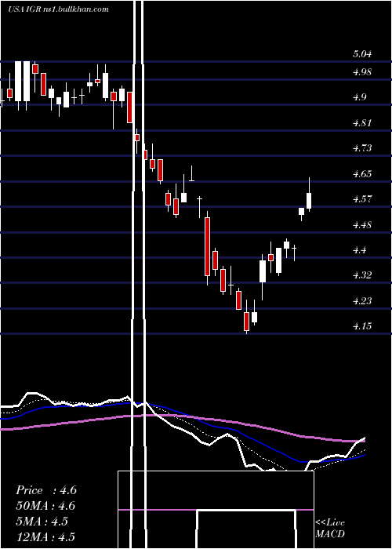392x549 pixels.
Task: Click the 4.48 price axis label
Action: [362, 225]
